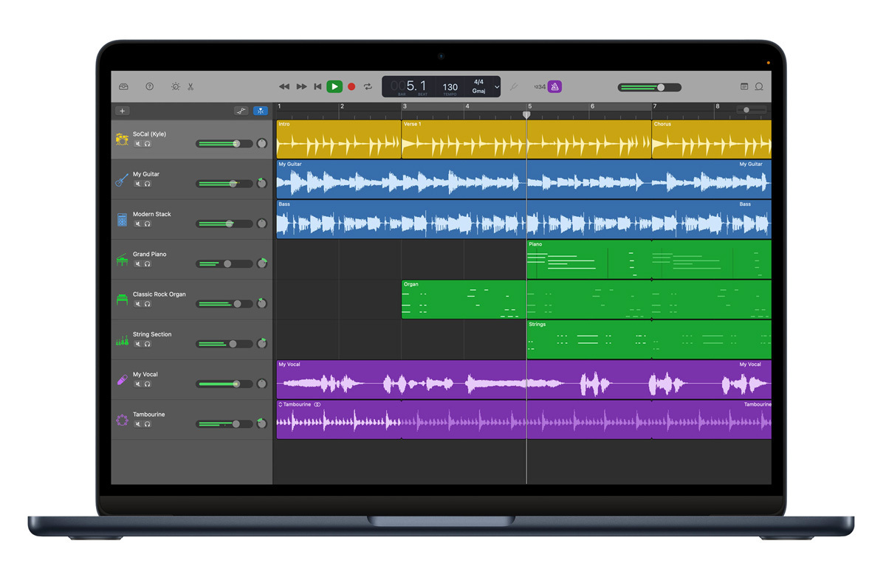The width and height of the screenshot is (886, 588).
Task: Toggle the Cycle loop button
Action: (x=367, y=86)
